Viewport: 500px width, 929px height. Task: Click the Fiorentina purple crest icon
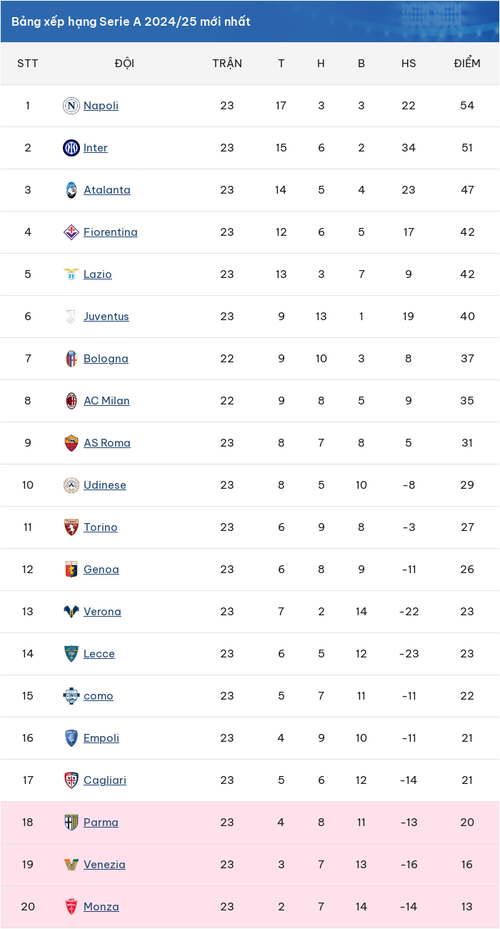tap(71, 232)
